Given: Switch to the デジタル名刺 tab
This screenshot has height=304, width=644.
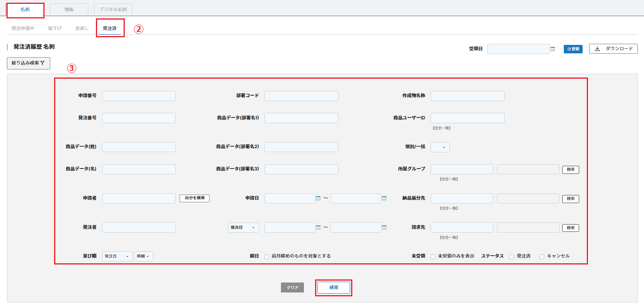Looking at the screenshot, I should click(x=113, y=10).
